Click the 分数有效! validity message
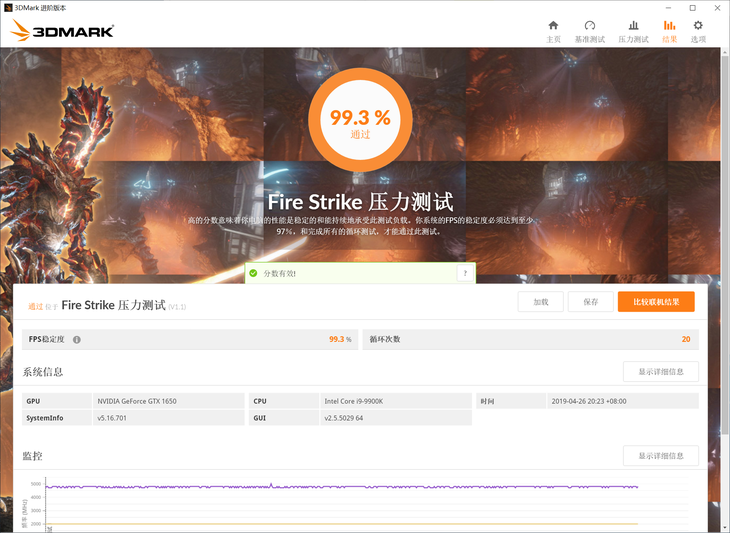Image resolution: width=730 pixels, height=533 pixels. (279, 274)
